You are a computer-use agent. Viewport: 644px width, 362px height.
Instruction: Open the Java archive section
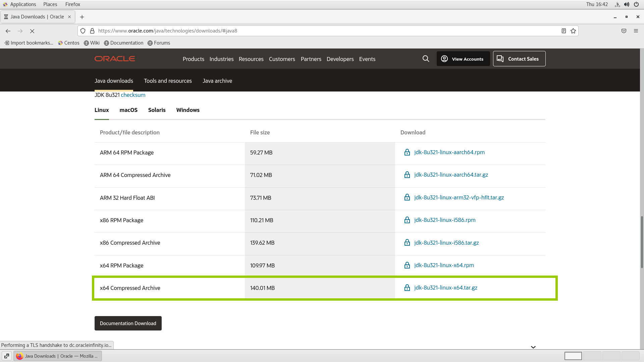pyautogui.click(x=217, y=81)
